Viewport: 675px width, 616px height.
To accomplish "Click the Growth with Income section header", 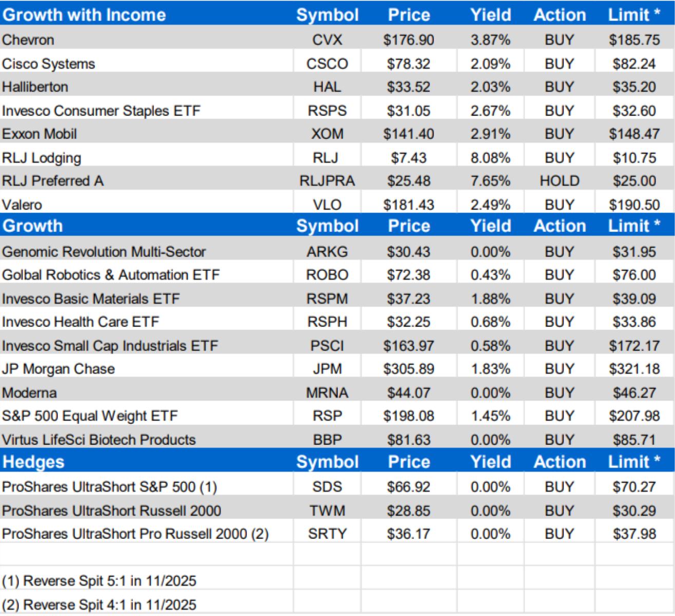I will pos(84,15).
